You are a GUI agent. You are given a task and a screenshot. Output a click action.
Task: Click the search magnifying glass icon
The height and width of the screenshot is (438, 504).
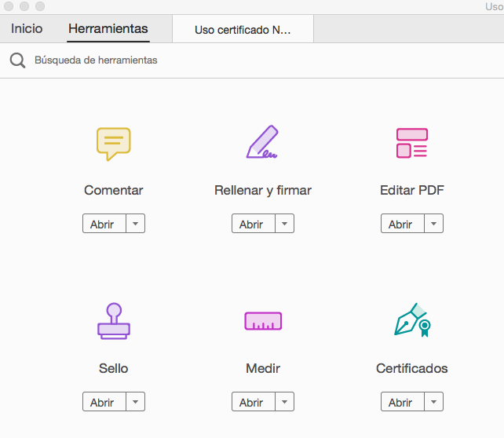point(17,60)
